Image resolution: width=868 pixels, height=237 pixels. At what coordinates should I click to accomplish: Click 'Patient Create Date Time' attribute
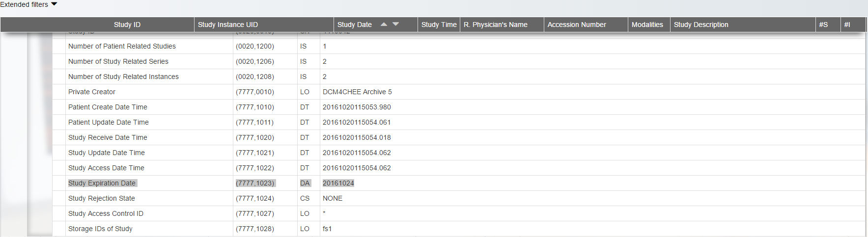pos(108,107)
